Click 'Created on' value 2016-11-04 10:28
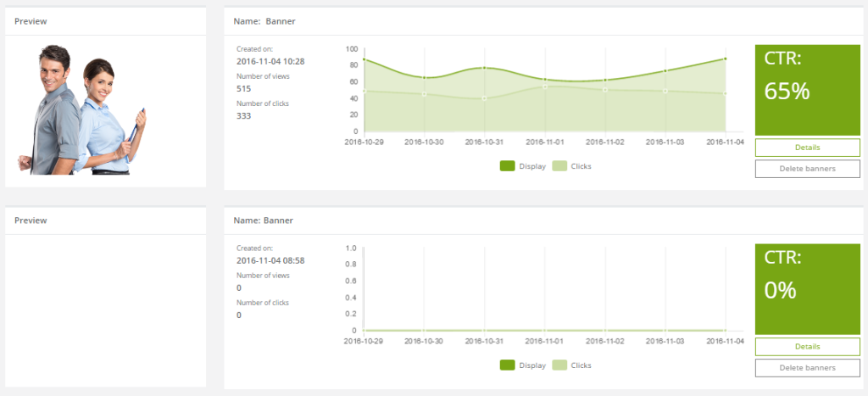The width and height of the screenshot is (868, 396). point(270,61)
